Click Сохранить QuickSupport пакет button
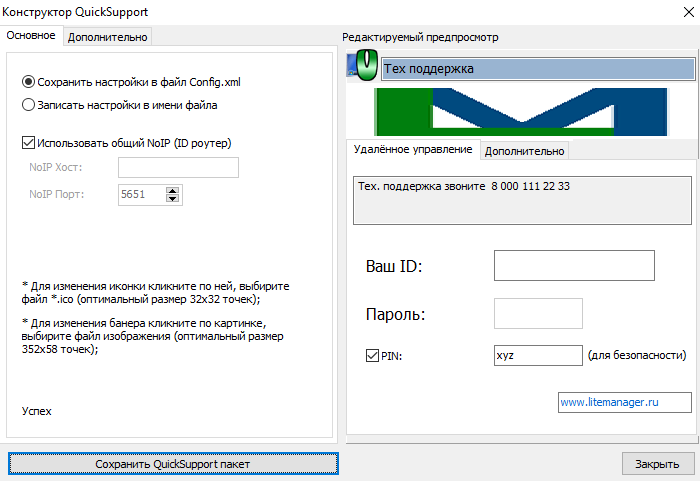The image size is (700, 481). [x=173, y=464]
